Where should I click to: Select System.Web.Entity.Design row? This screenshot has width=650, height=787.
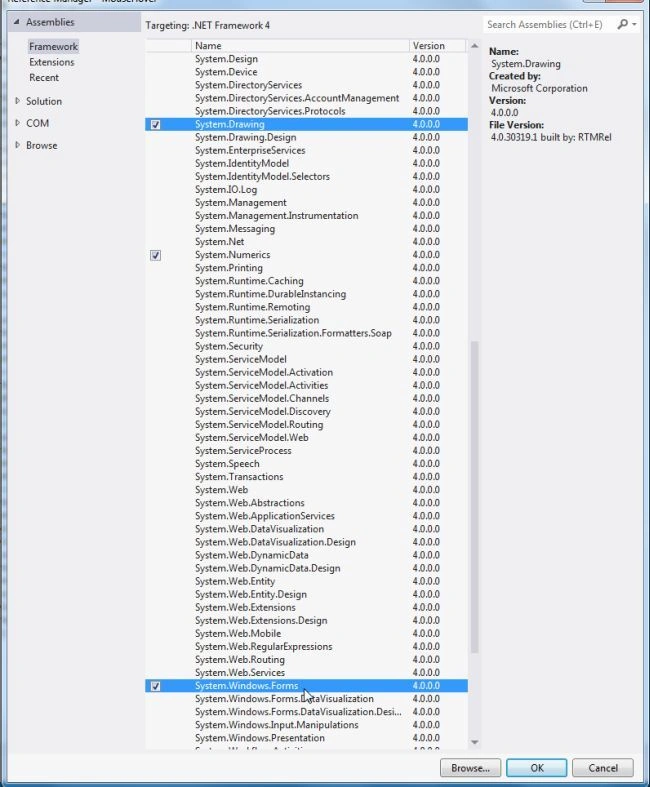tap(306, 594)
